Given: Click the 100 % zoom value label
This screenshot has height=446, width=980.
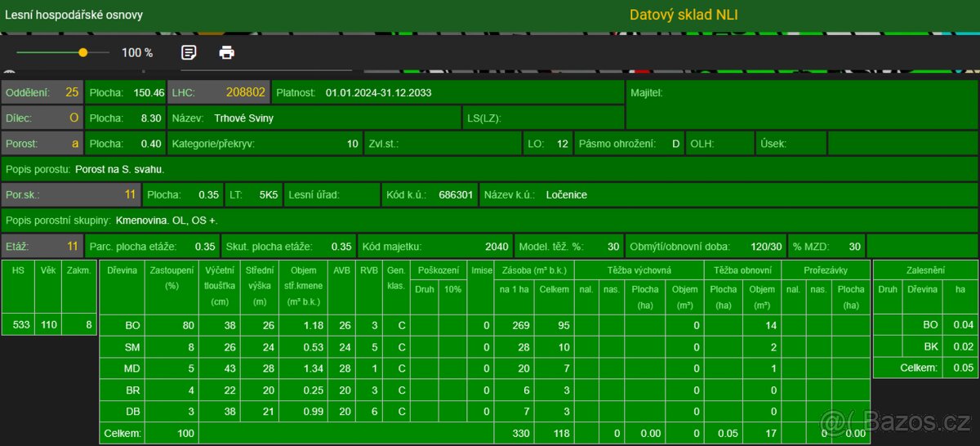Looking at the screenshot, I should click(x=137, y=52).
